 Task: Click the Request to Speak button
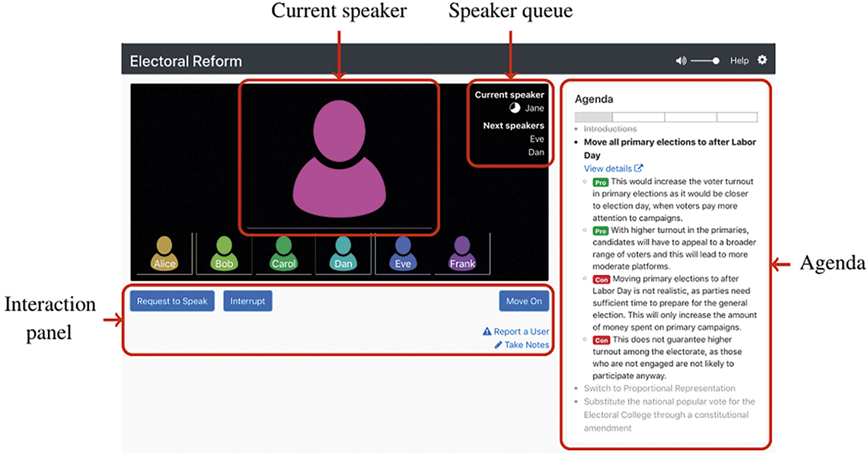coord(172,301)
